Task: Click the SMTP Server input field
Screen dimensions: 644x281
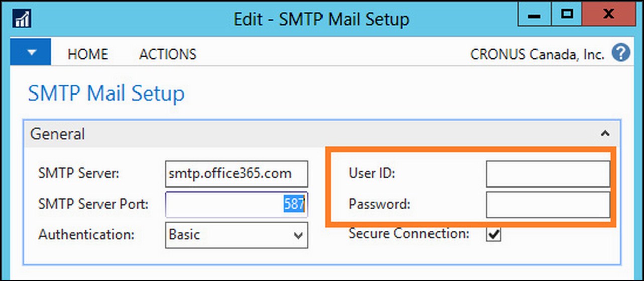Action: pos(237,174)
